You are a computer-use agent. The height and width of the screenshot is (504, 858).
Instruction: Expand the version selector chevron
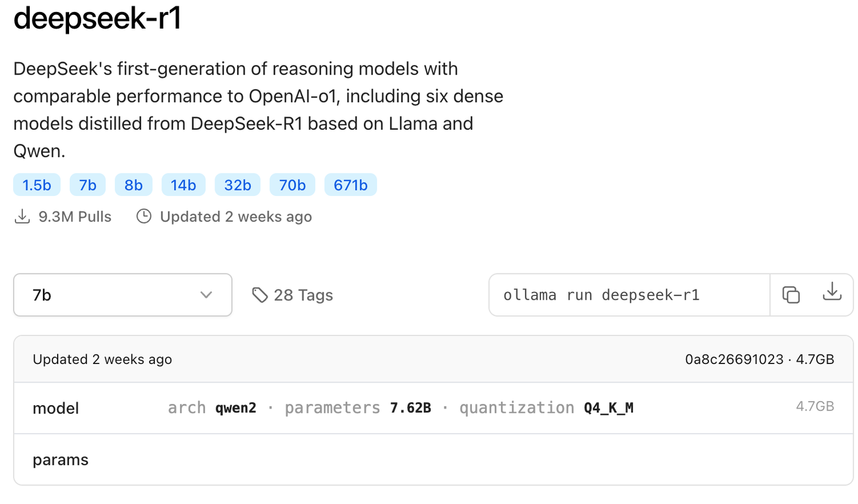tap(206, 295)
